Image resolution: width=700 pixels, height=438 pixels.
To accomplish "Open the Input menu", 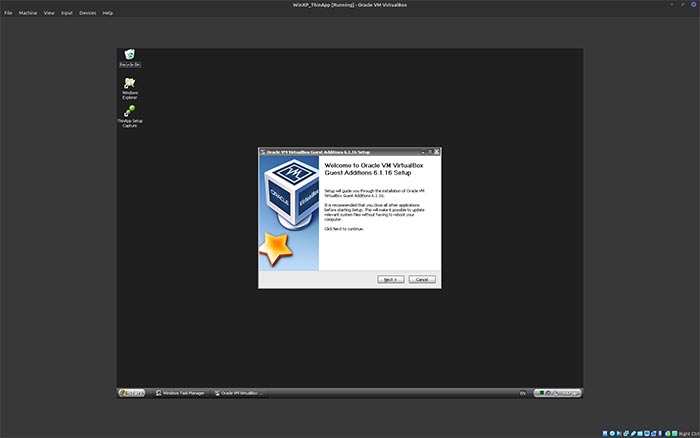I will click(x=67, y=13).
